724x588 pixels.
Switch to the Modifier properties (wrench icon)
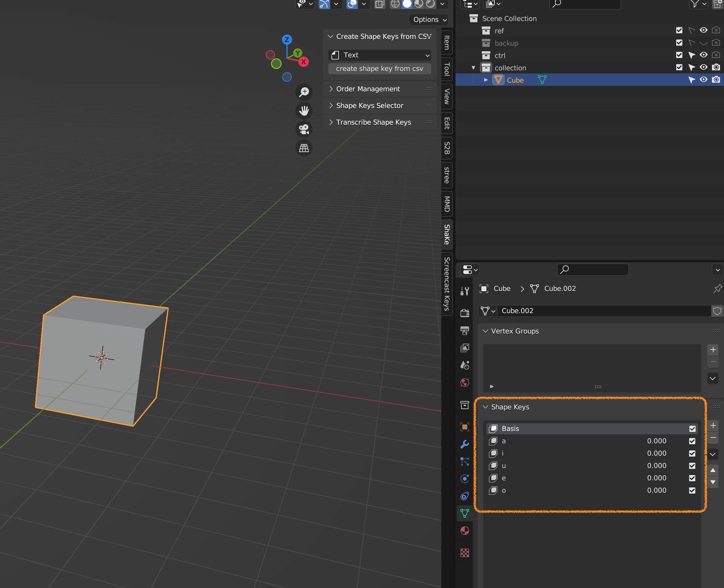pos(464,444)
